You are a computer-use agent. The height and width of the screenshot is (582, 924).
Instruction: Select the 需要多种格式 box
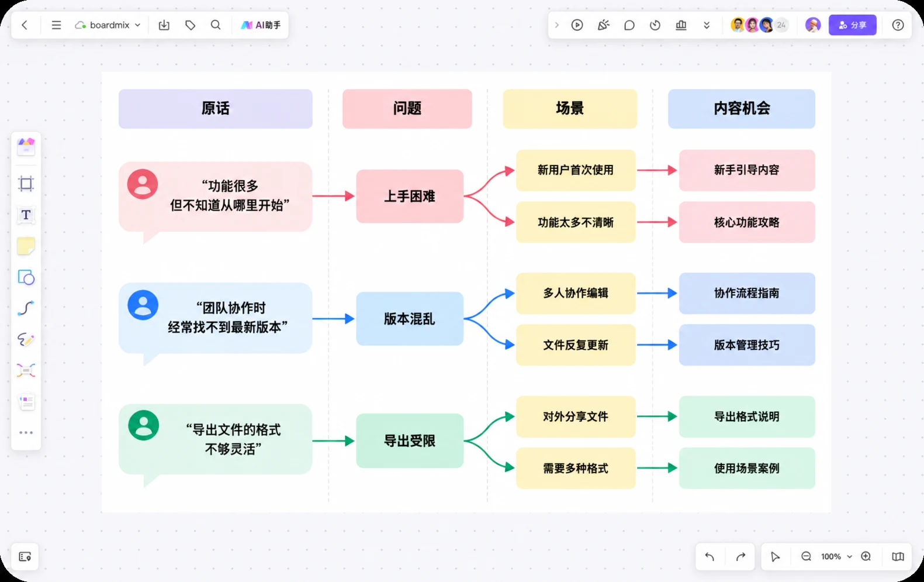pos(576,469)
